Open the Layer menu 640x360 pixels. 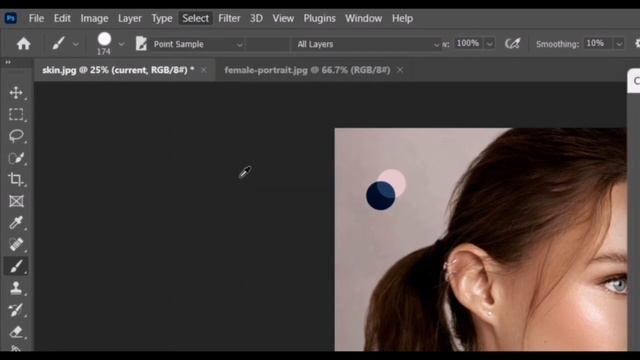pos(129,18)
